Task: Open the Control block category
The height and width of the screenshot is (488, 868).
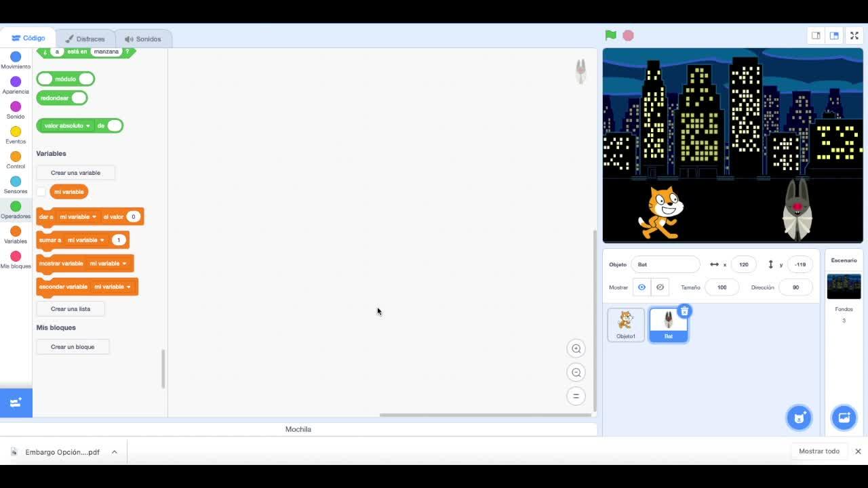Action: (16, 161)
